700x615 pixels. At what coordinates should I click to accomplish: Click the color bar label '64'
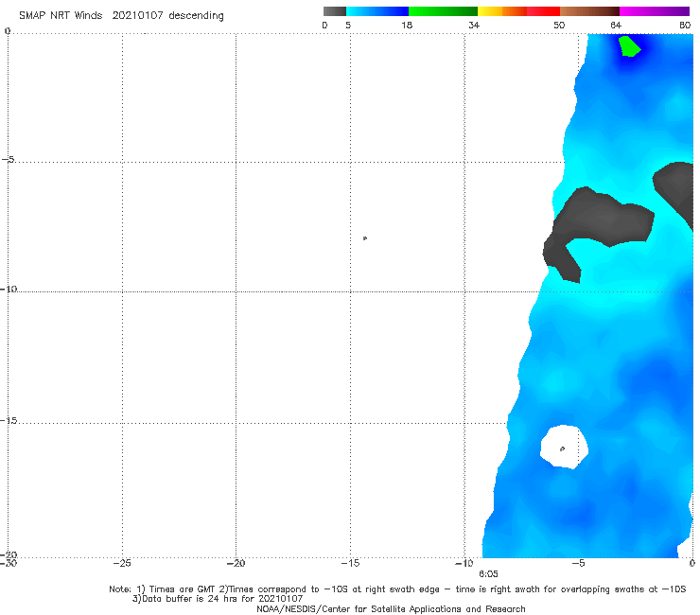pos(616,25)
